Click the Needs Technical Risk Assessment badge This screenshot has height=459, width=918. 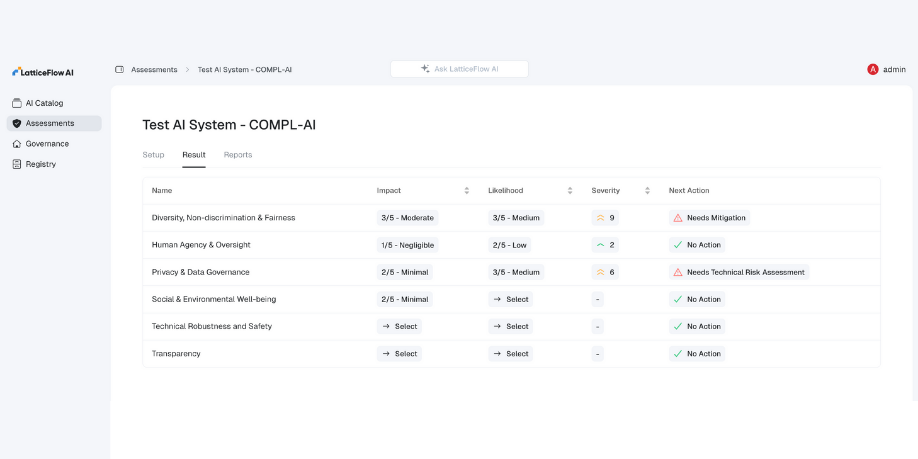point(739,272)
